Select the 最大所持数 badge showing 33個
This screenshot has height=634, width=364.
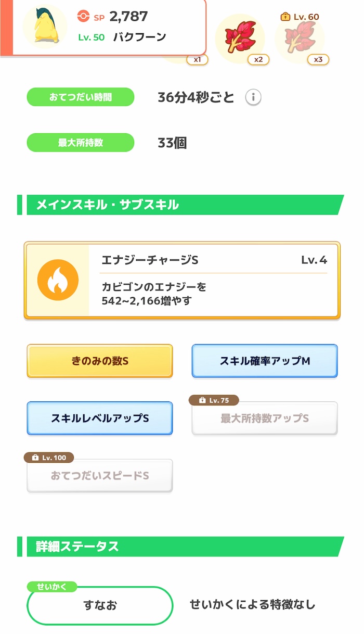click(x=80, y=142)
